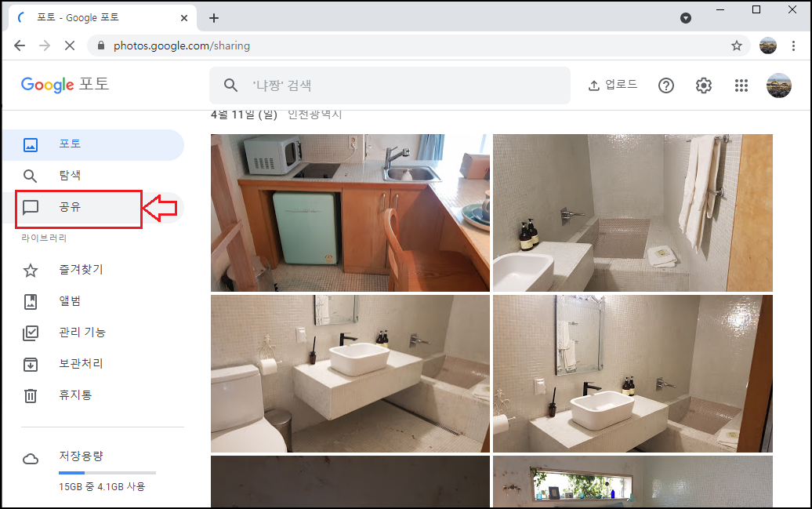
Task: Click the 보관처리 archive box icon
Action: coord(31,365)
